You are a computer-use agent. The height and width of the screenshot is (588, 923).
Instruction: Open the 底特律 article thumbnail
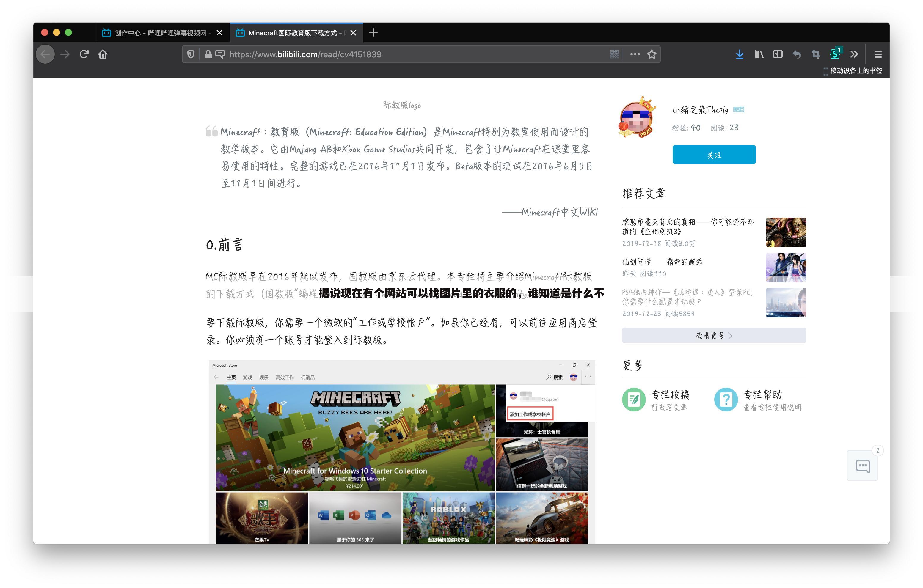tap(786, 302)
